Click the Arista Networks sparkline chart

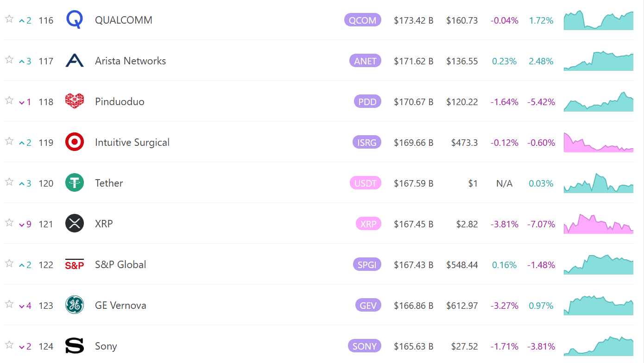[x=599, y=61]
